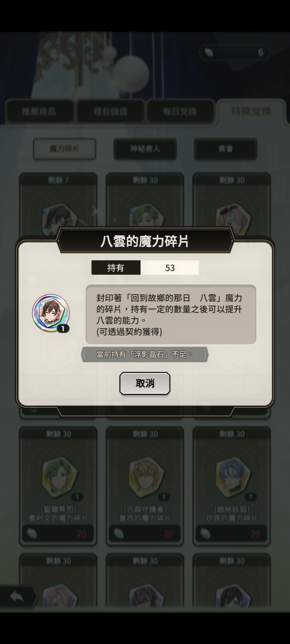
Task: Select the 特殊兌換 tab
Action: coord(251,111)
